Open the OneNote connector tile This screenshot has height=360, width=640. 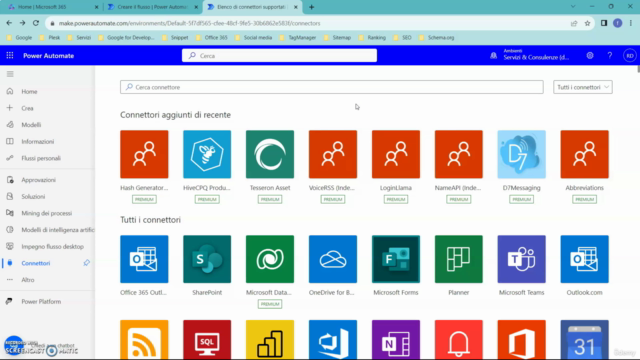[x=396, y=340]
